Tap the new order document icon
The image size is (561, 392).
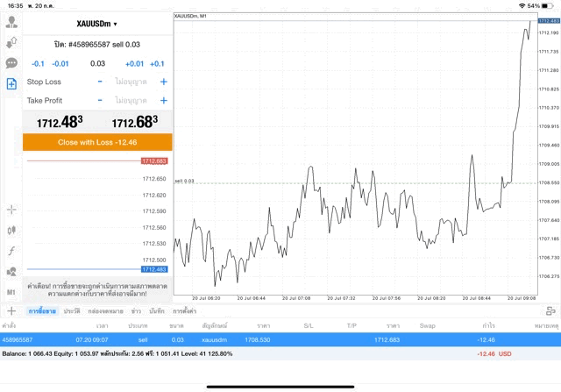coord(11,84)
